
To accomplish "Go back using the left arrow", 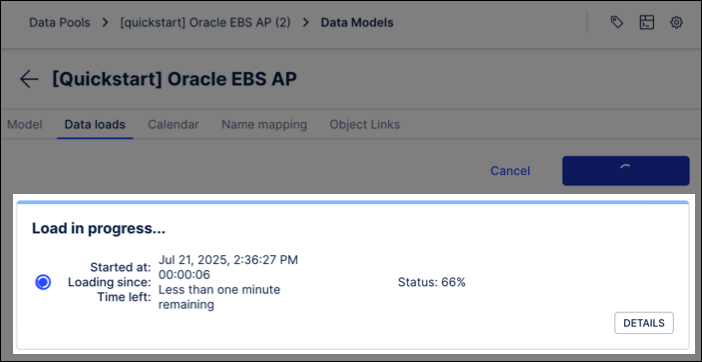I will coord(30,79).
